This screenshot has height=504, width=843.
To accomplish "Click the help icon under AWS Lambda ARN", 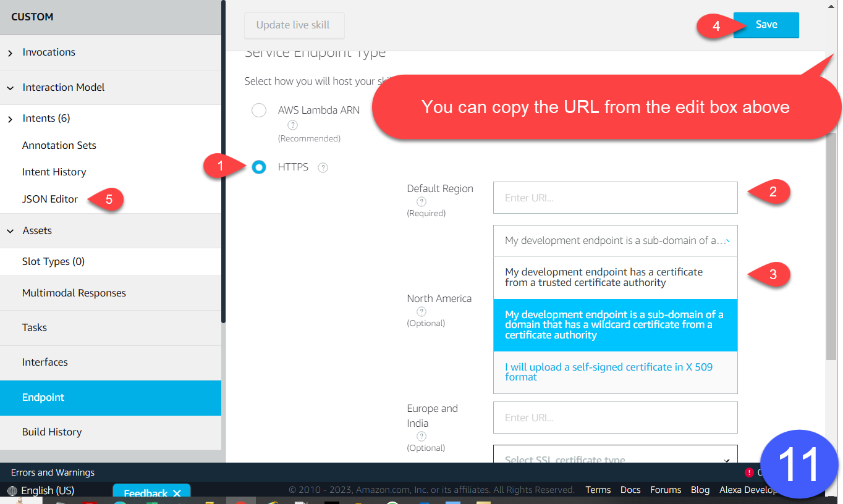I will [293, 125].
